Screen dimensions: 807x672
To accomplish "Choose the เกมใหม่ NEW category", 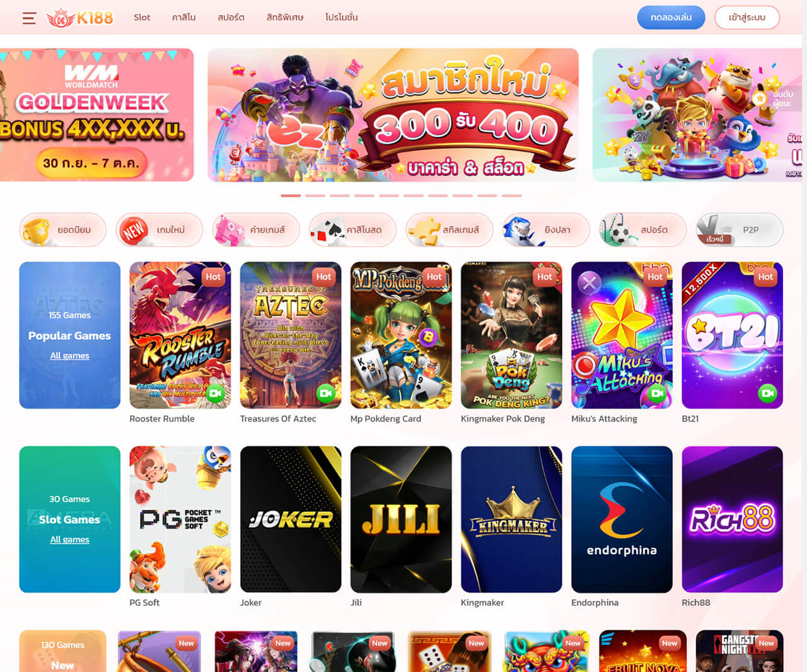I will tap(160, 230).
